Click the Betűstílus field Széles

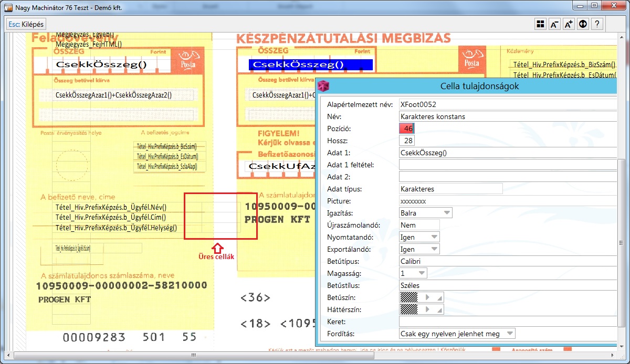coord(508,285)
